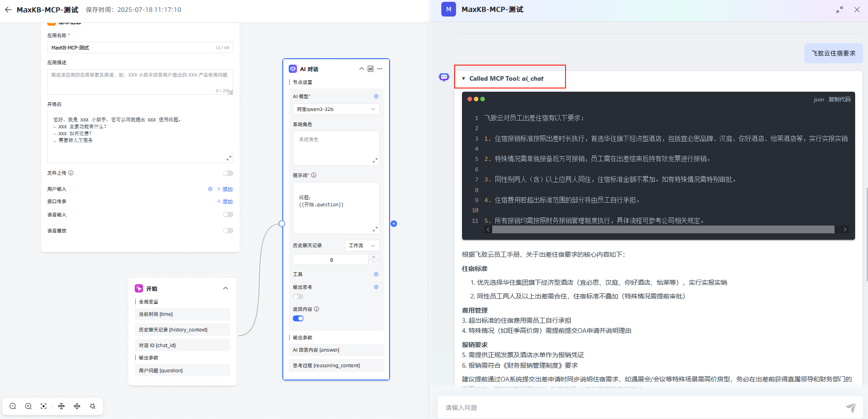868x419 pixels.
Task: Copy the JSON with 复制代码
Action: tap(840, 99)
